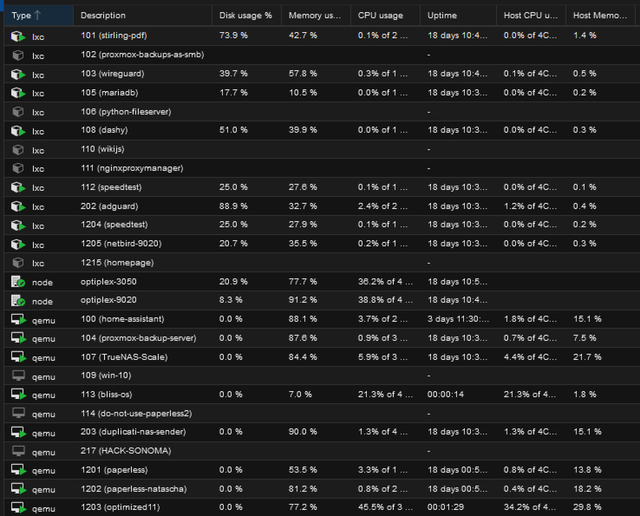Screen dimensions: 640x516
Task: Sort by the Host CPU usage column header
Action: pyautogui.click(x=531, y=16)
